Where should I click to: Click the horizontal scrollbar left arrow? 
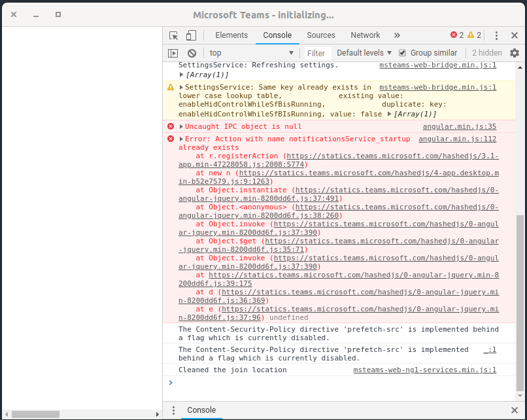[7, 414]
